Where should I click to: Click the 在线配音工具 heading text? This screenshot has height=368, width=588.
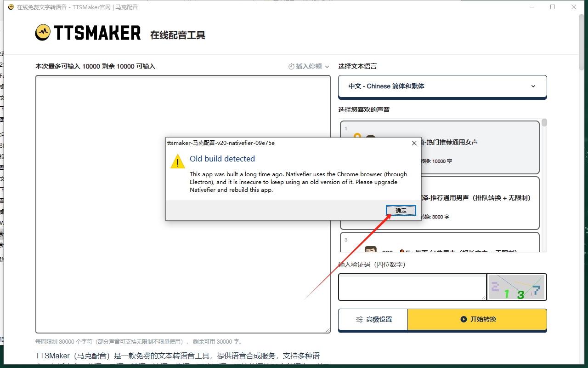[x=178, y=35]
